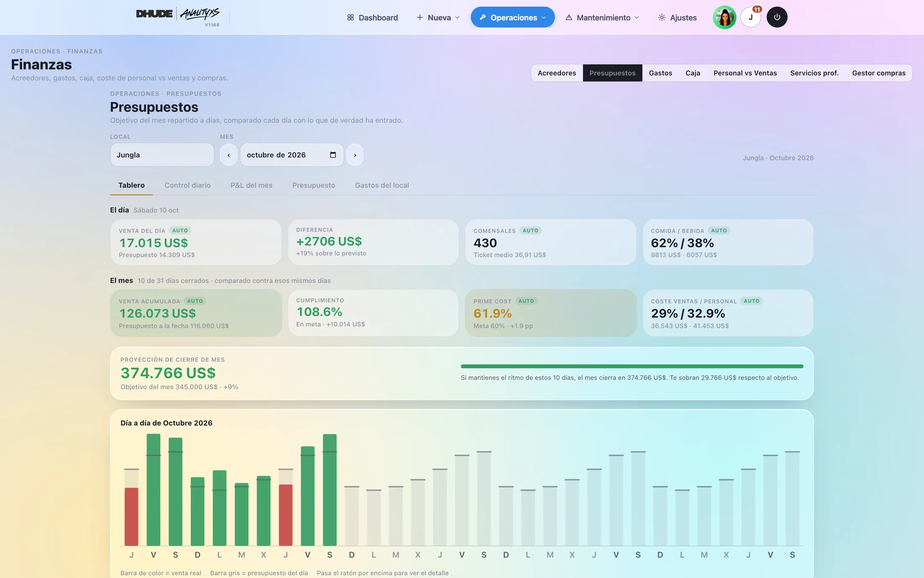Go to previous month arrow
The height and width of the screenshot is (578, 924).
click(x=228, y=155)
